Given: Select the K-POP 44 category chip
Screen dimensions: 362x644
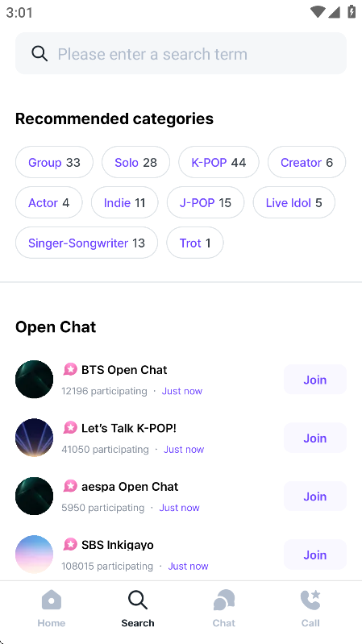Looking at the screenshot, I should pos(218,162).
